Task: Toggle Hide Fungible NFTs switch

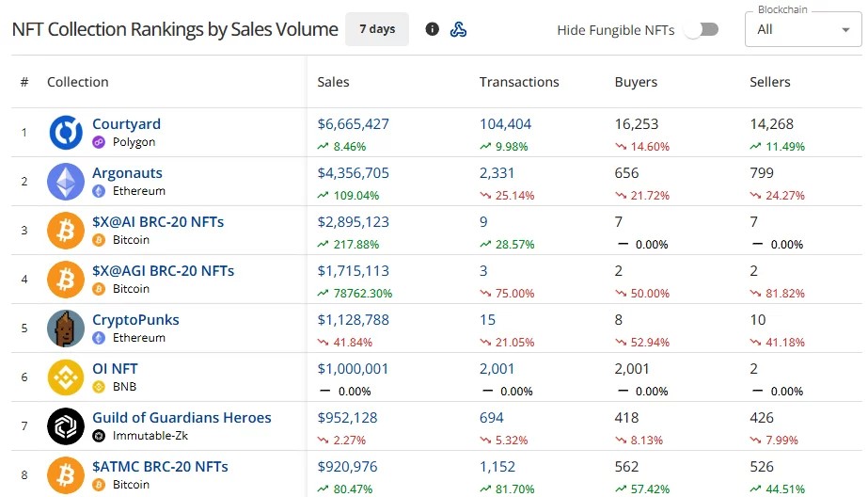Action: [x=702, y=29]
